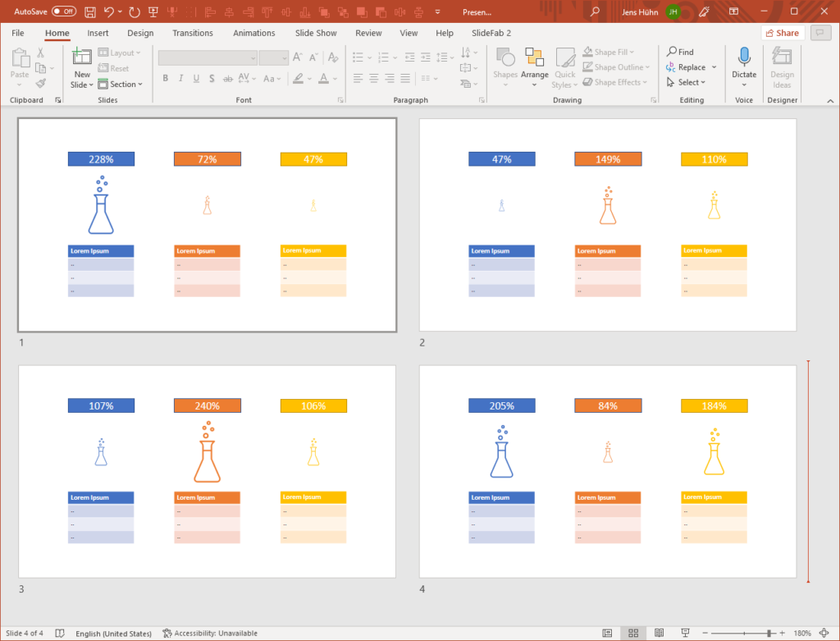
Task: Toggle justify text alignment
Action: (405, 78)
